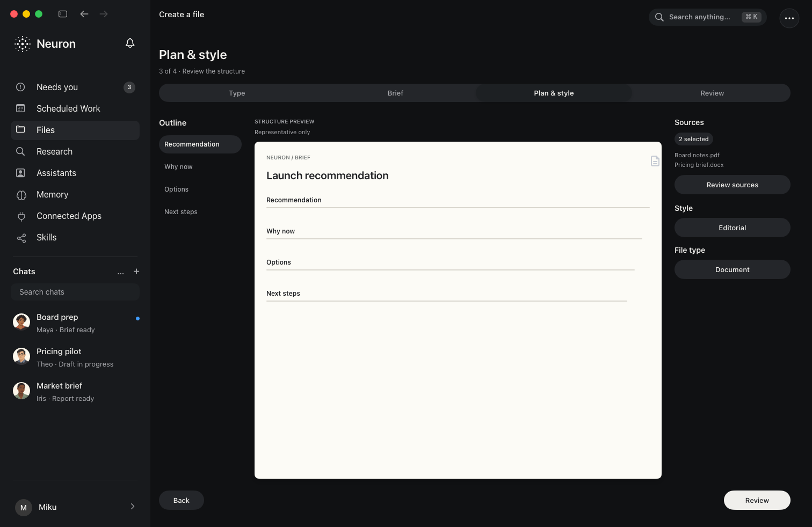Open Assistants in the sidebar
Viewport: 812px width, 527px height.
pyautogui.click(x=75, y=173)
